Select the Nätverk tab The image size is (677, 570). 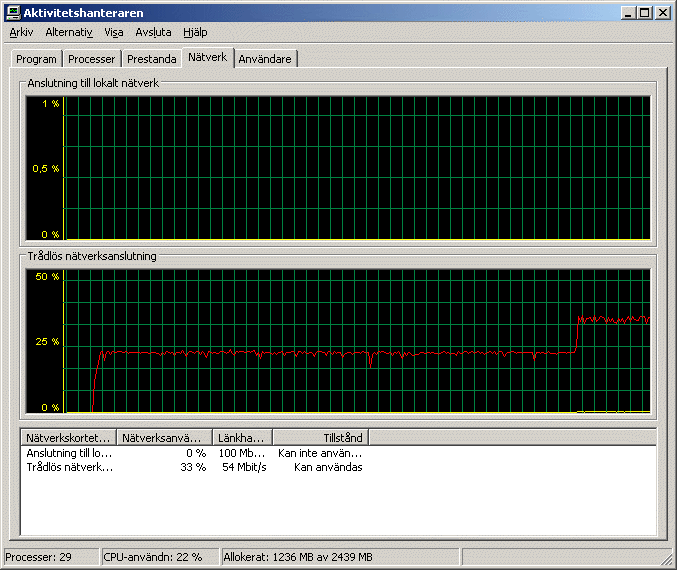tap(208, 58)
